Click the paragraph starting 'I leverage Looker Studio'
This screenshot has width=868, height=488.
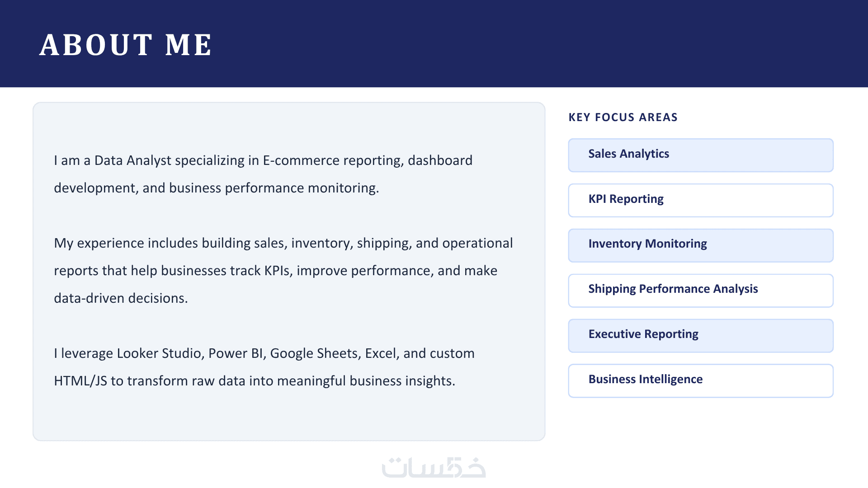coord(264,367)
